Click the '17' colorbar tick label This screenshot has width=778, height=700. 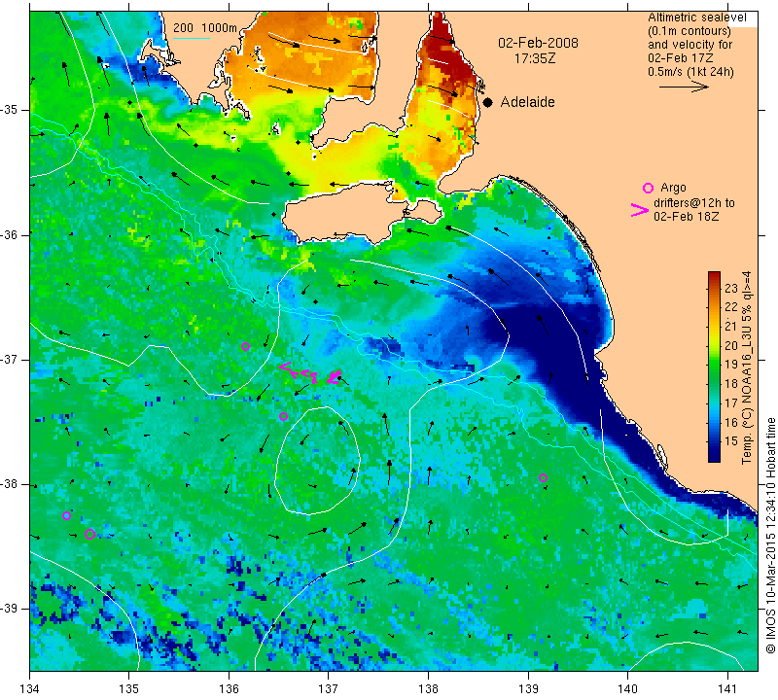pyautogui.click(x=731, y=402)
